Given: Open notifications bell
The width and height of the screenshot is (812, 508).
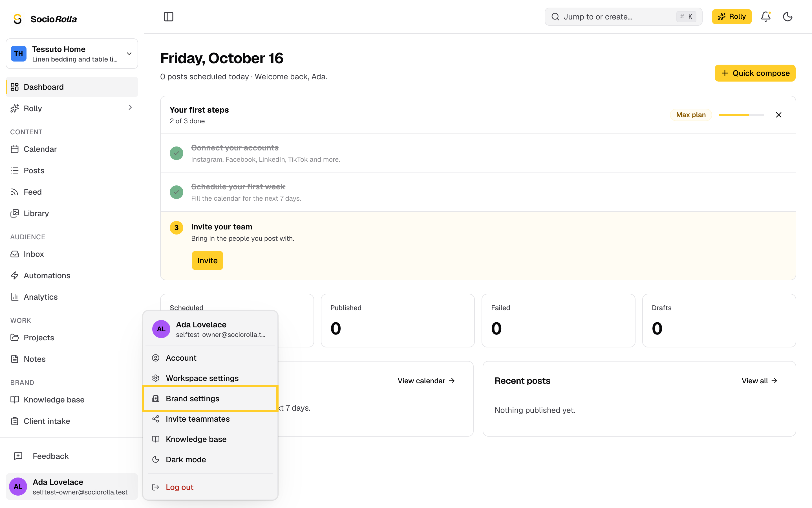Looking at the screenshot, I should (x=765, y=16).
